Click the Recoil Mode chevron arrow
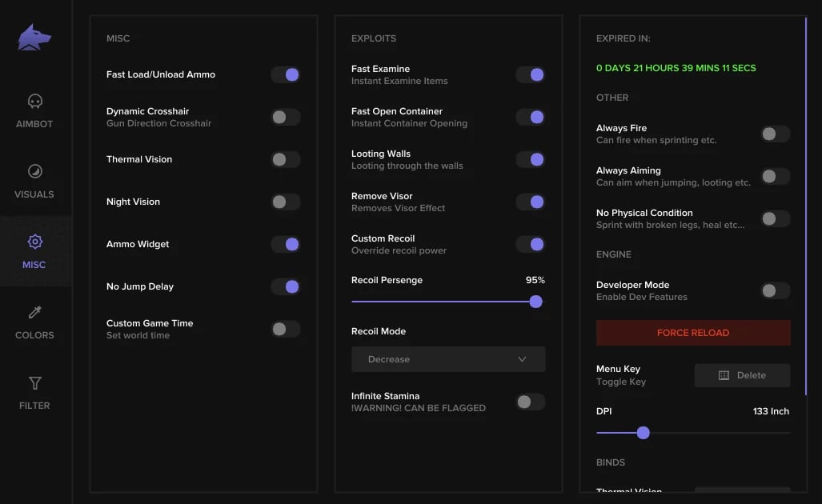822x504 pixels. click(x=522, y=359)
